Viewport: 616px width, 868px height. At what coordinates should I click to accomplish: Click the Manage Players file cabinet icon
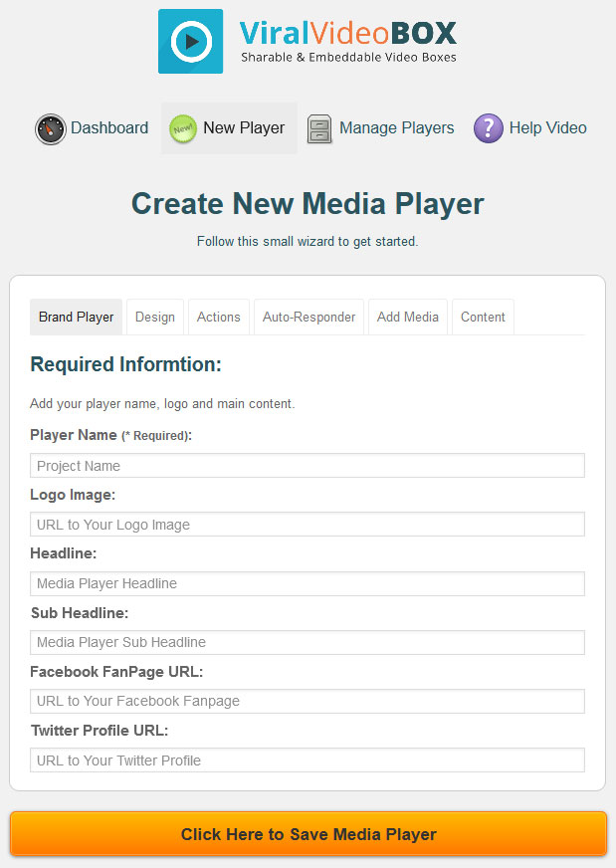pos(319,129)
